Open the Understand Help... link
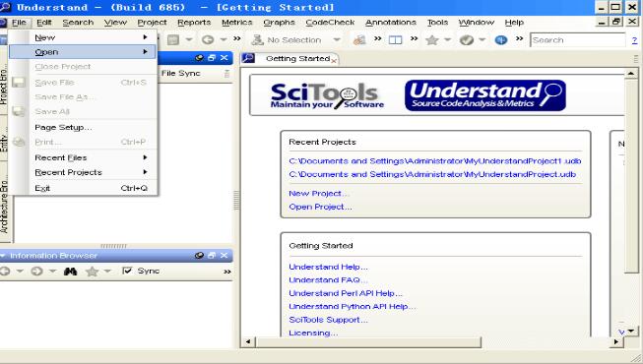Image resolution: width=643 pixels, height=364 pixels. [x=329, y=267]
